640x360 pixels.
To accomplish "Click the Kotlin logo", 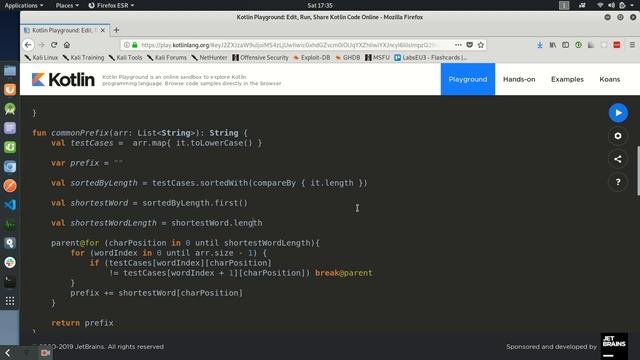I will [x=63, y=80].
